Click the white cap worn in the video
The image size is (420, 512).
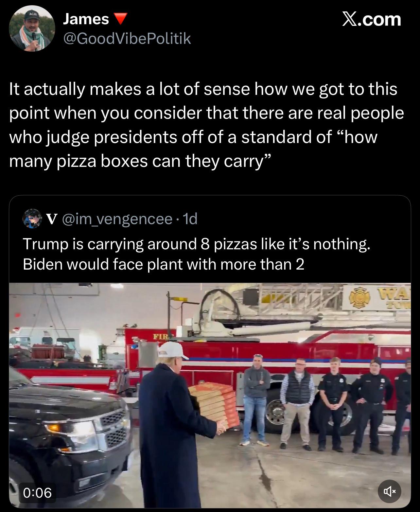point(173,351)
